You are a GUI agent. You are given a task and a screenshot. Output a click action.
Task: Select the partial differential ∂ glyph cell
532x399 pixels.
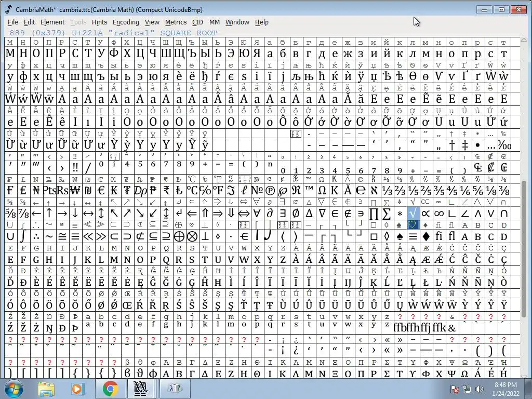(x=270, y=214)
